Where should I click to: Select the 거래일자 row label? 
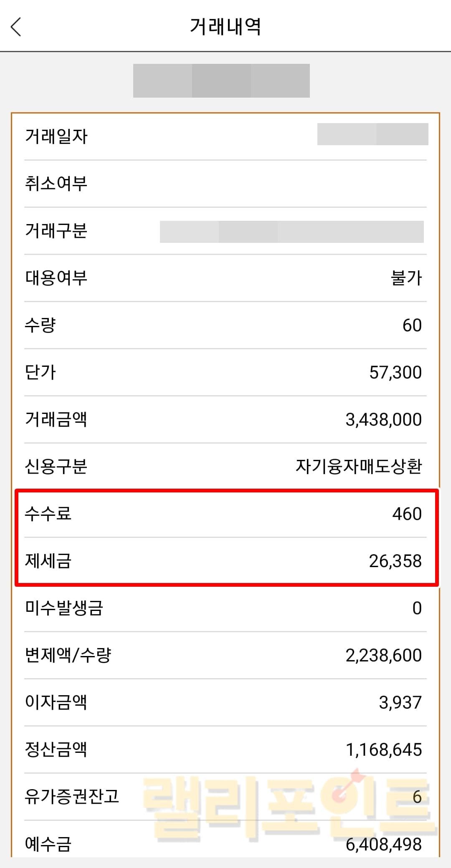point(56,136)
